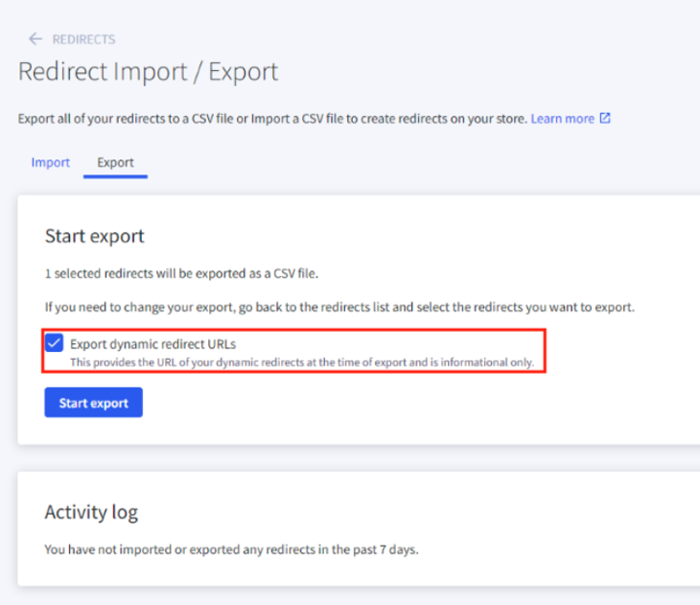Click the 'Redirect Import / Export' page title
The width and height of the screenshot is (700, 605).
[x=148, y=72]
